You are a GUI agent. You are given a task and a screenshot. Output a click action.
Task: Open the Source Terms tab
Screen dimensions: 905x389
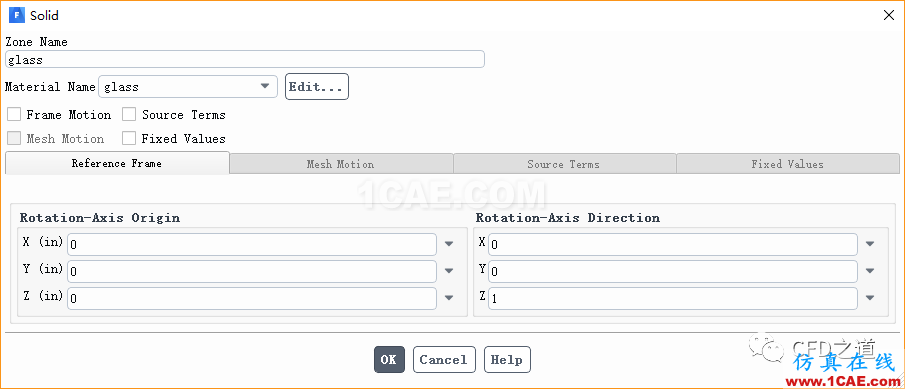(564, 164)
